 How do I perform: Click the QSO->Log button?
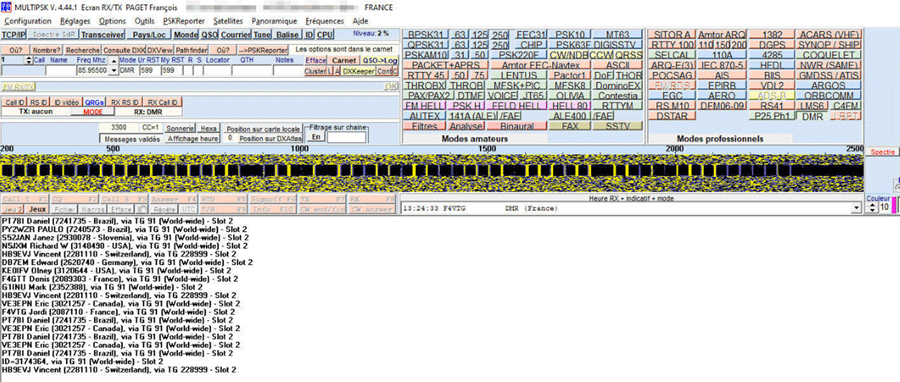(379, 60)
